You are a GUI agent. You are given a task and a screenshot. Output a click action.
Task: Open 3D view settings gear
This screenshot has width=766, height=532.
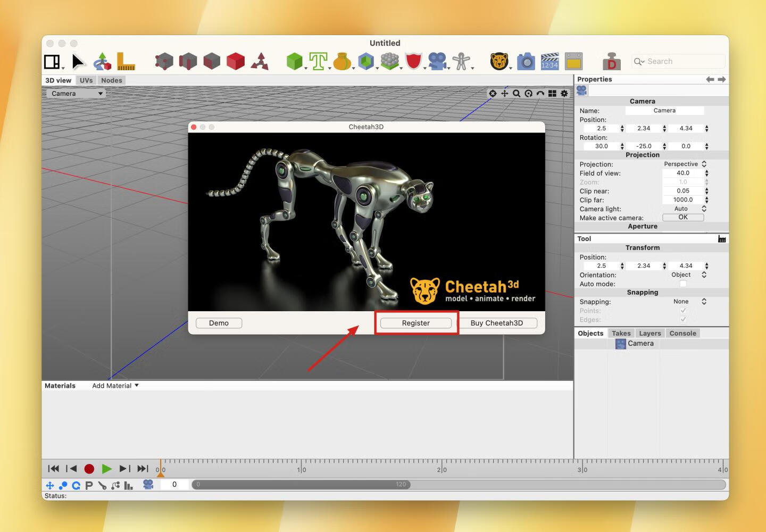click(564, 94)
